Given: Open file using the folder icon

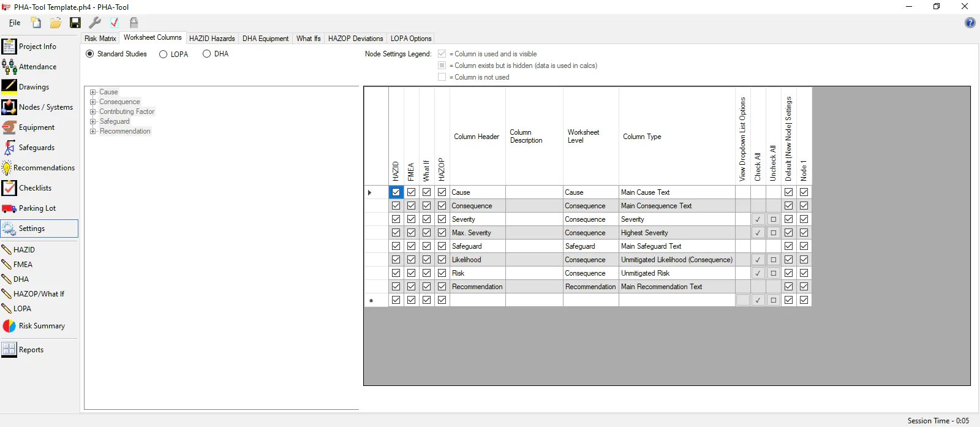Looking at the screenshot, I should pos(56,23).
